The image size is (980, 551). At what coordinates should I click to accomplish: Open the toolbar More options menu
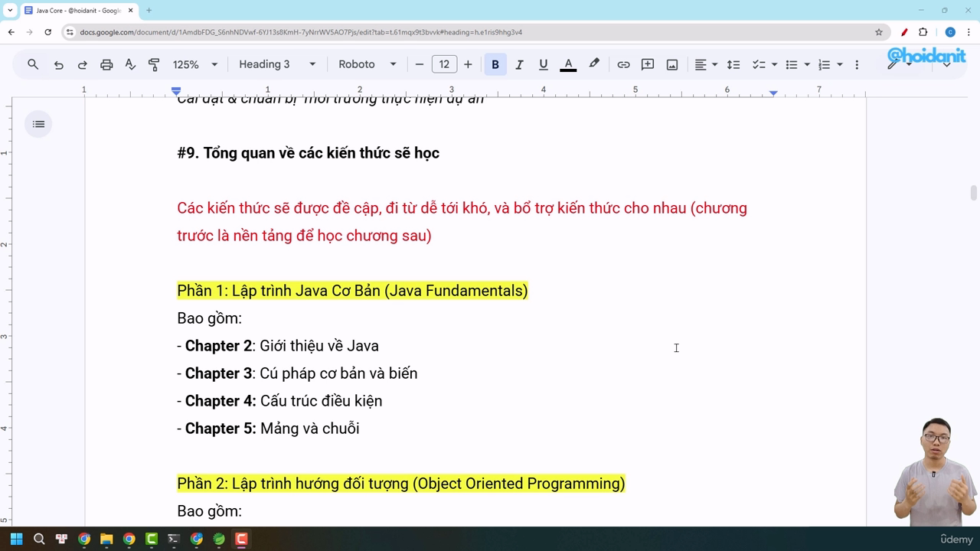857,64
